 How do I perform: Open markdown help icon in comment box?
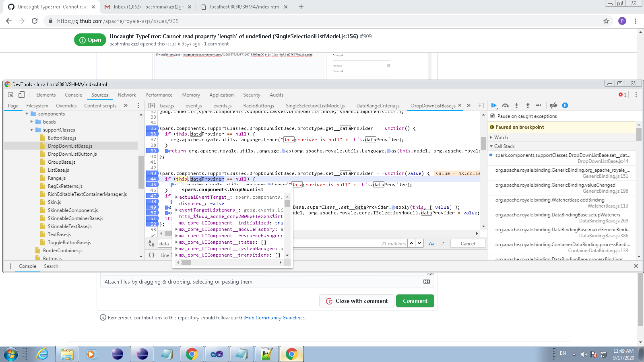point(427,282)
